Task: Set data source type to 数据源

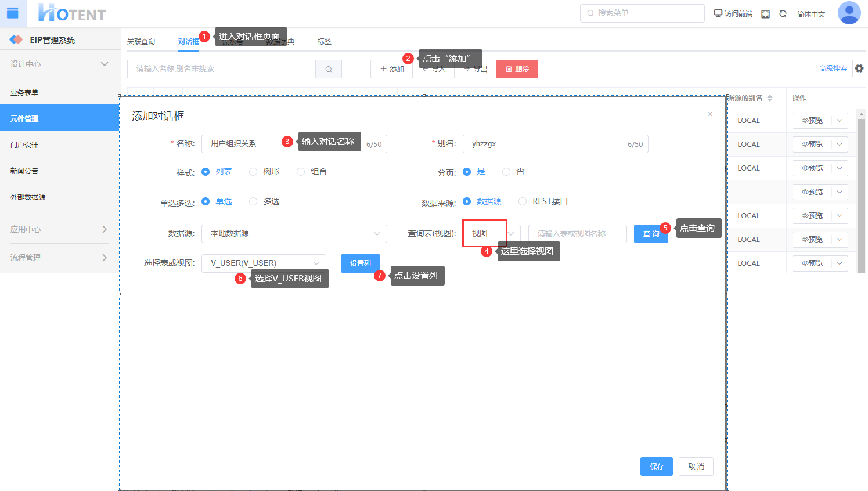Action: (x=467, y=201)
